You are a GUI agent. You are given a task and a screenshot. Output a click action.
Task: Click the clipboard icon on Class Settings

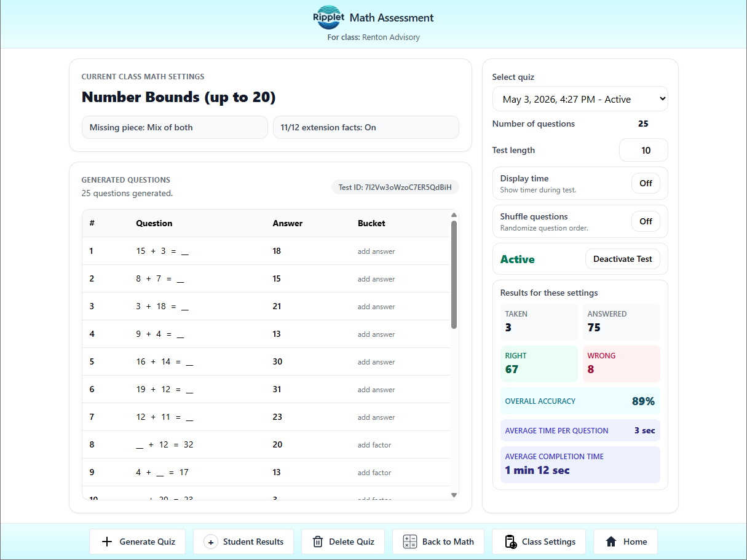(x=510, y=542)
